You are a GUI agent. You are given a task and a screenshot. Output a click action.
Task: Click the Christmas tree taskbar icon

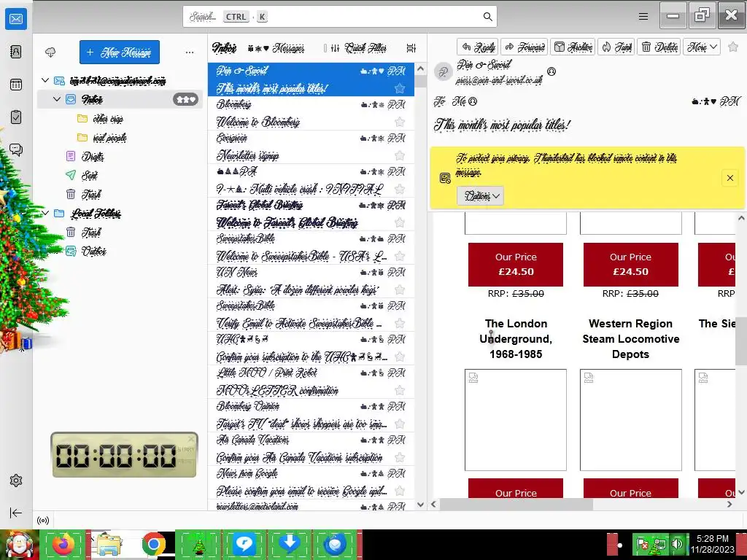(x=198, y=544)
